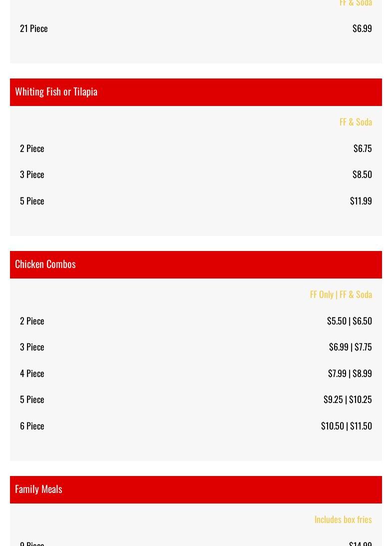392x546 pixels.
Task: Click the 2 Piece item under Chicken Combos
Action: click(x=32, y=321)
